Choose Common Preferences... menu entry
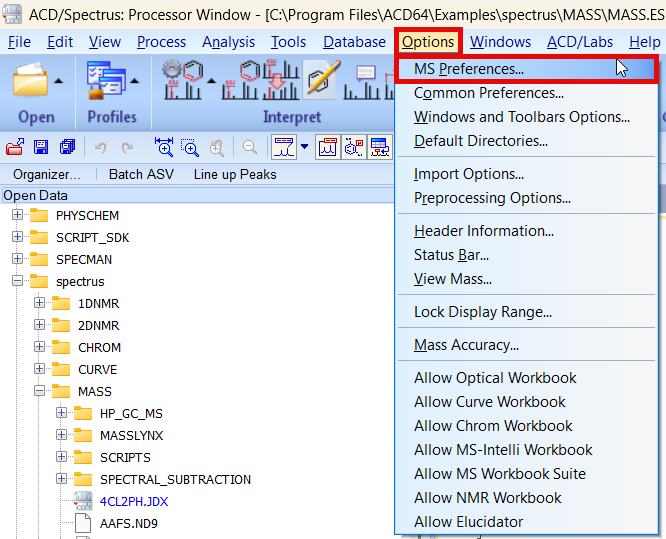Image resolution: width=666 pixels, height=539 pixels. (527, 93)
